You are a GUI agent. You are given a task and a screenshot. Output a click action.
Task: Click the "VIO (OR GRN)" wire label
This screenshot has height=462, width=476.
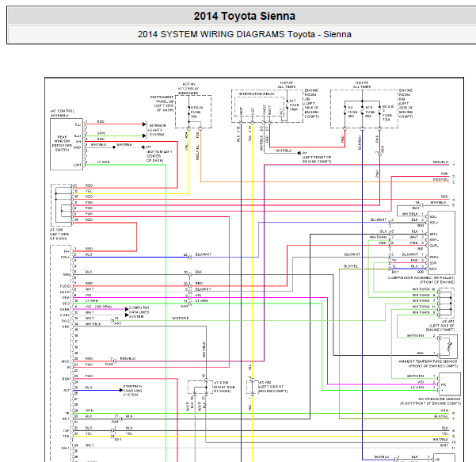99,307
